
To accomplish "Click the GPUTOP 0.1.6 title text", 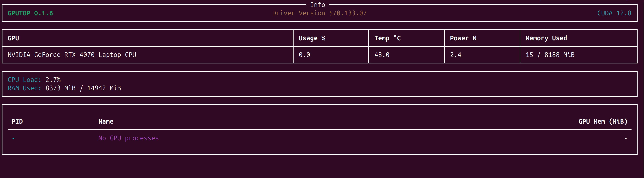I will pos(30,13).
